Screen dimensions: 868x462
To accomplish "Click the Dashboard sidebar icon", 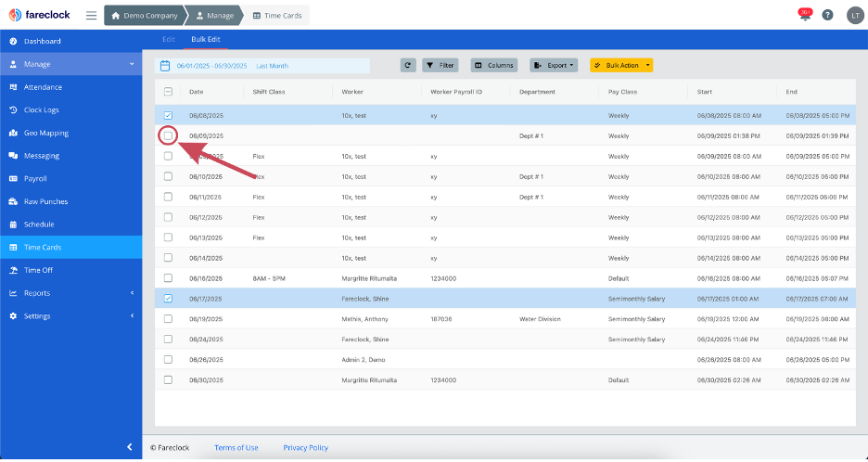I will 13,41.
